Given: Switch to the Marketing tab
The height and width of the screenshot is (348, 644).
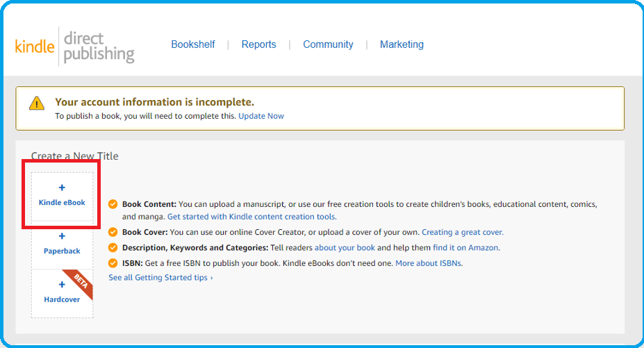Looking at the screenshot, I should [402, 44].
